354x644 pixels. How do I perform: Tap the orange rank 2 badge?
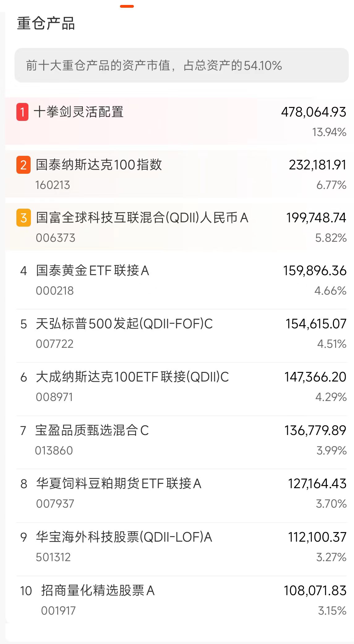coord(23,165)
